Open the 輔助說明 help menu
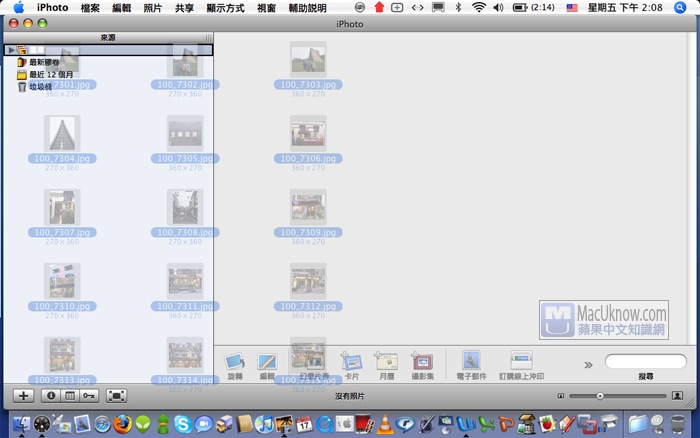Viewport: 700px width, 438px height. pos(308,8)
